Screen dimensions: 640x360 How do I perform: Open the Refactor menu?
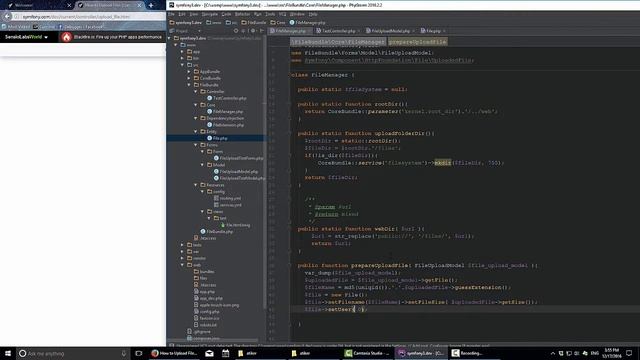(x=242, y=14)
